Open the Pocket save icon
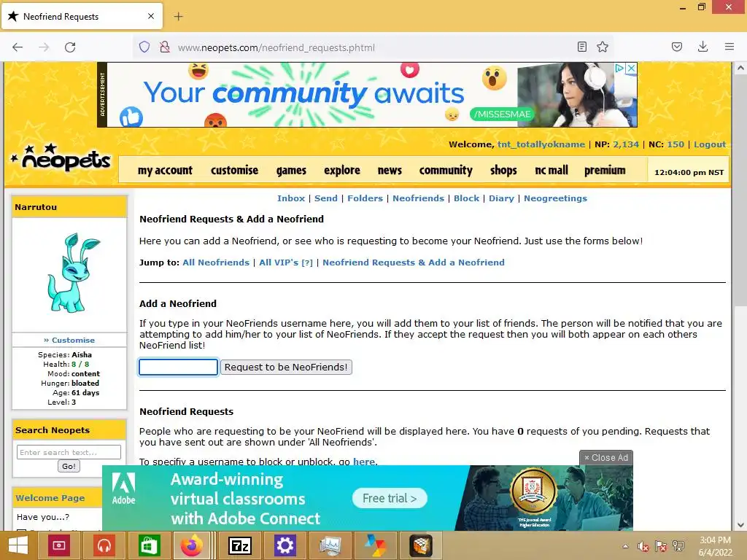Image resolution: width=747 pixels, height=560 pixels. click(x=676, y=47)
